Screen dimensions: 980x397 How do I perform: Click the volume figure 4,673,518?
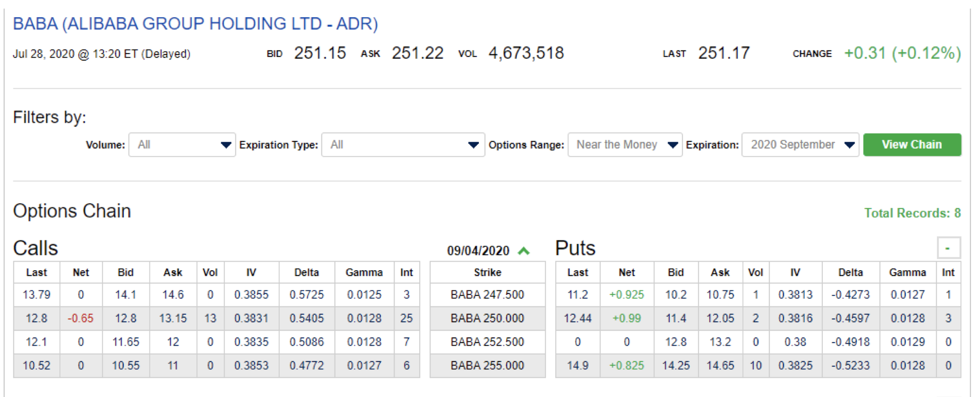(x=526, y=53)
